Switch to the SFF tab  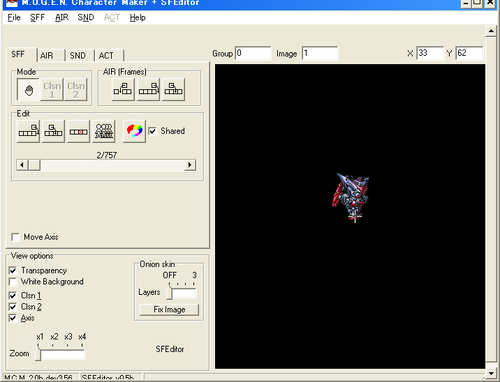pyautogui.click(x=21, y=54)
